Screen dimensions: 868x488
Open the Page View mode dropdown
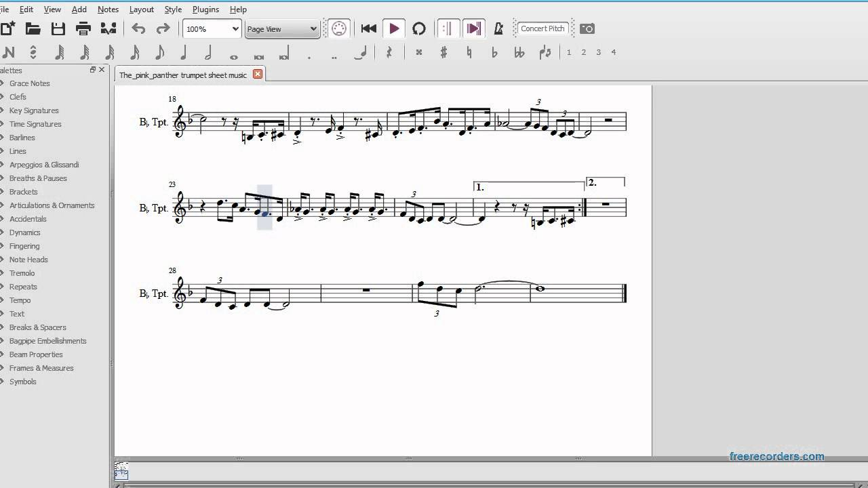pos(282,28)
